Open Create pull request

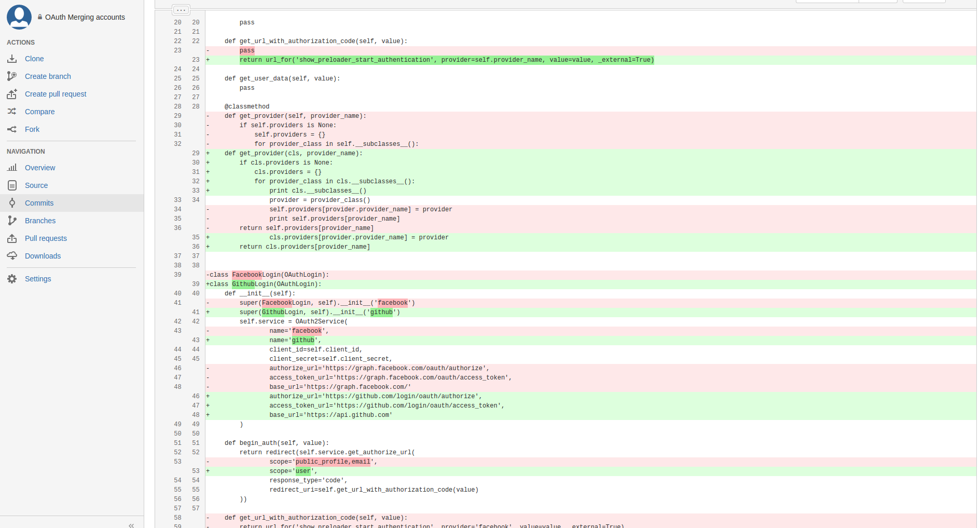click(56, 94)
